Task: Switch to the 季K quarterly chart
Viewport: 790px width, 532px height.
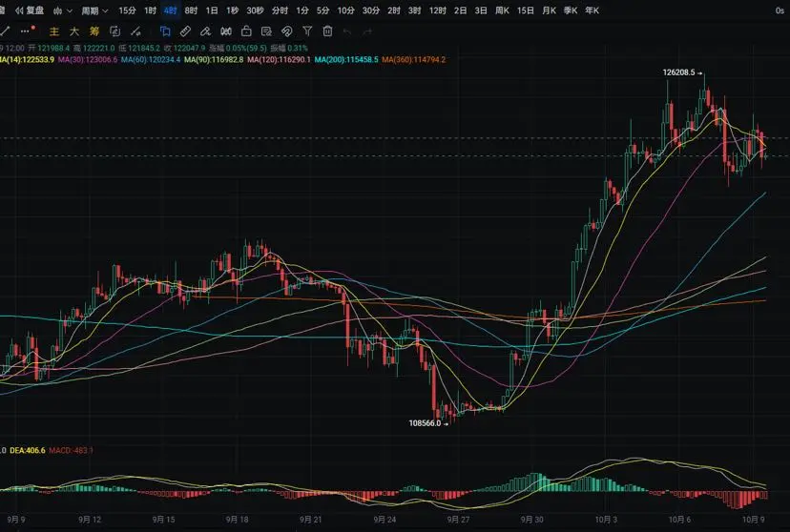Action: pos(571,10)
